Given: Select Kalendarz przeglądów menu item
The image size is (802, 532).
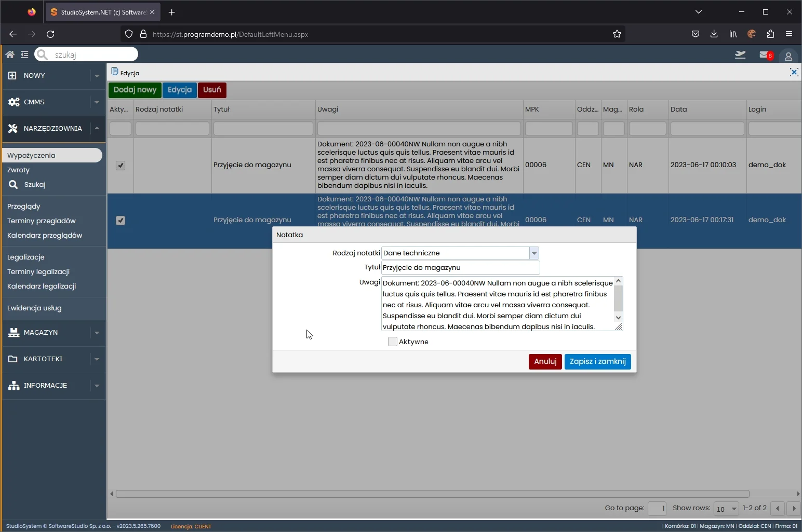Looking at the screenshot, I should 45,236.
